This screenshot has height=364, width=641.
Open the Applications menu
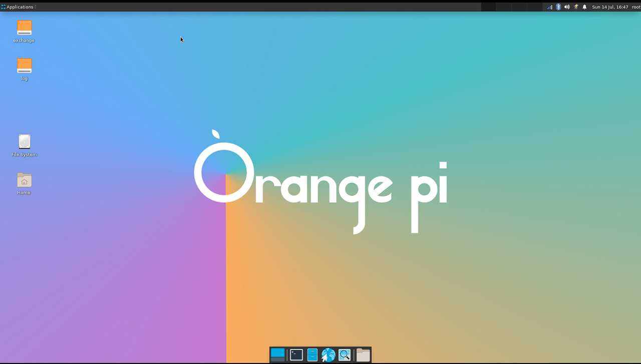19,7
